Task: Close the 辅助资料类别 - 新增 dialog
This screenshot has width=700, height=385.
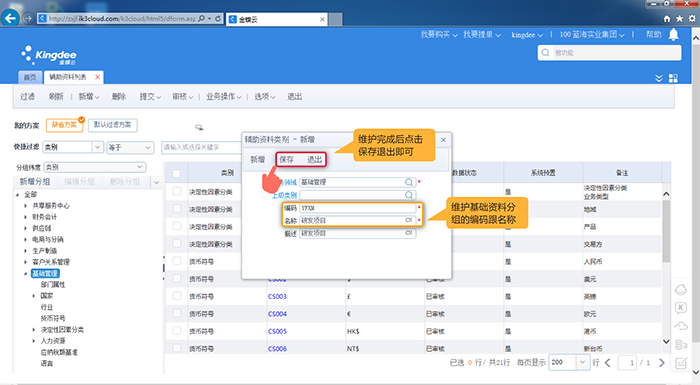Action: pos(443,140)
